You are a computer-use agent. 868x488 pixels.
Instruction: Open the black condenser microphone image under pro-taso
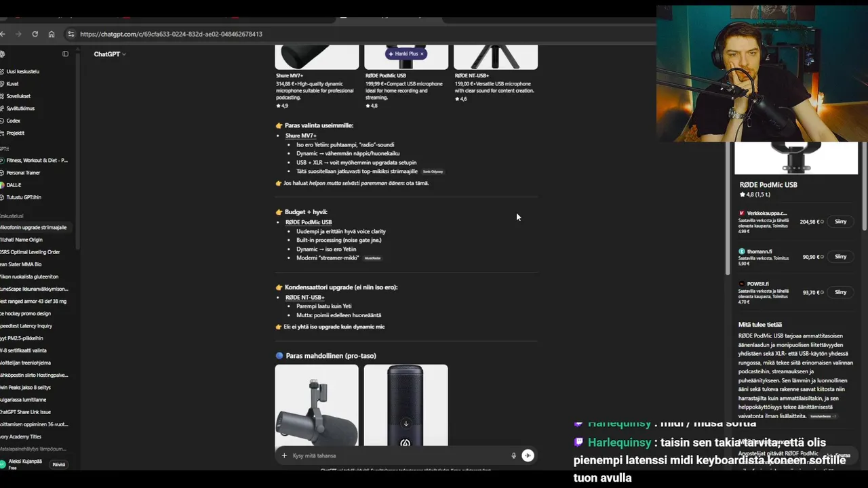pos(406,405)
